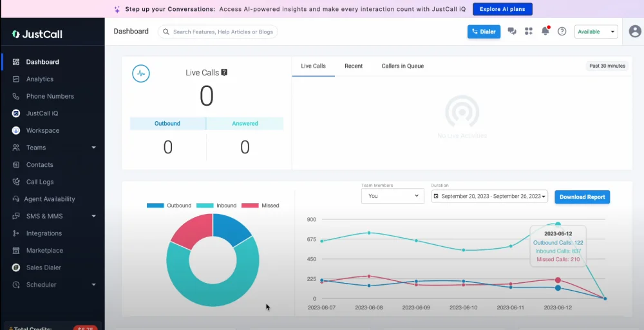Viewport: 644px width, 330px height.
Task: Open the Duration date range picker
Action: pos(489,197)
